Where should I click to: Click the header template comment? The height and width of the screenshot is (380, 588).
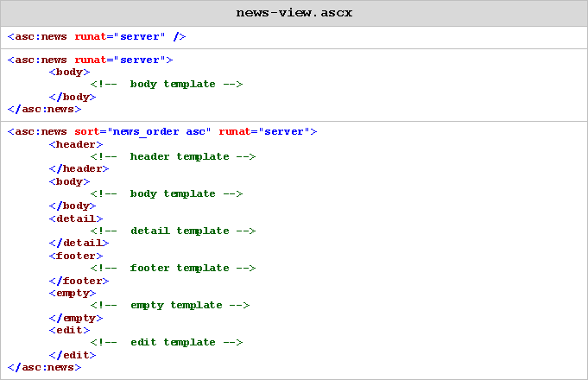coord(173,157)
